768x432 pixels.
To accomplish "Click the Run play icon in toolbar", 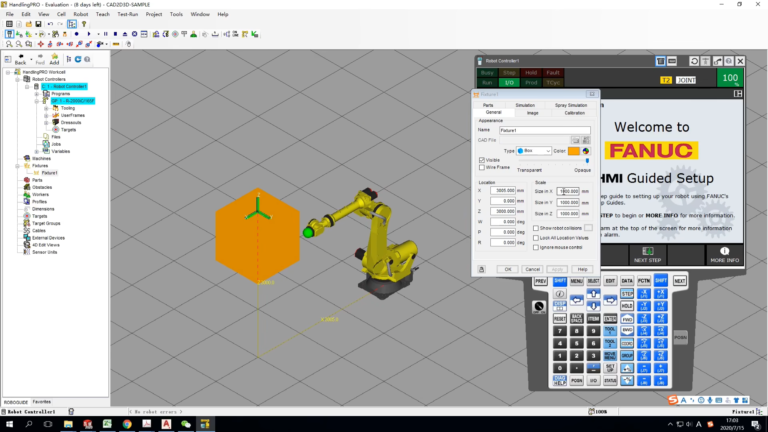I will coord(89,34).
